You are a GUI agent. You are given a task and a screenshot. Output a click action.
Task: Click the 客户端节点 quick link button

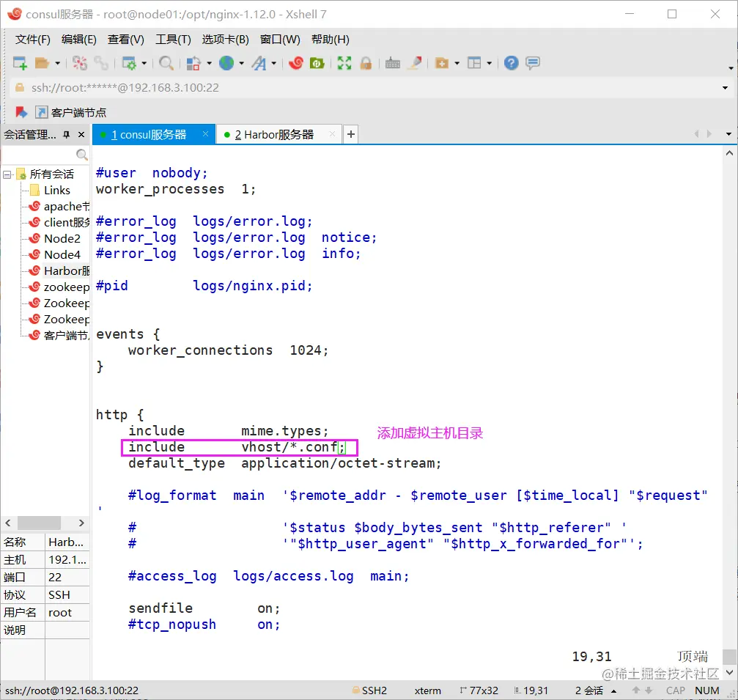(72, 112)
